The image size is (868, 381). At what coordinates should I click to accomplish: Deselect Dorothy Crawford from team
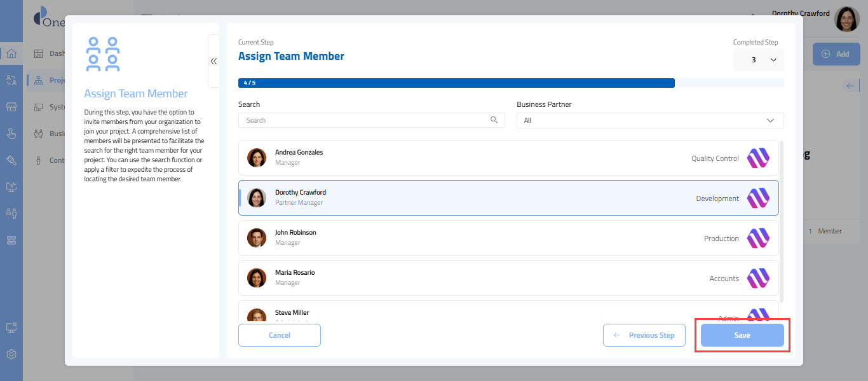[x=508, y=198]
